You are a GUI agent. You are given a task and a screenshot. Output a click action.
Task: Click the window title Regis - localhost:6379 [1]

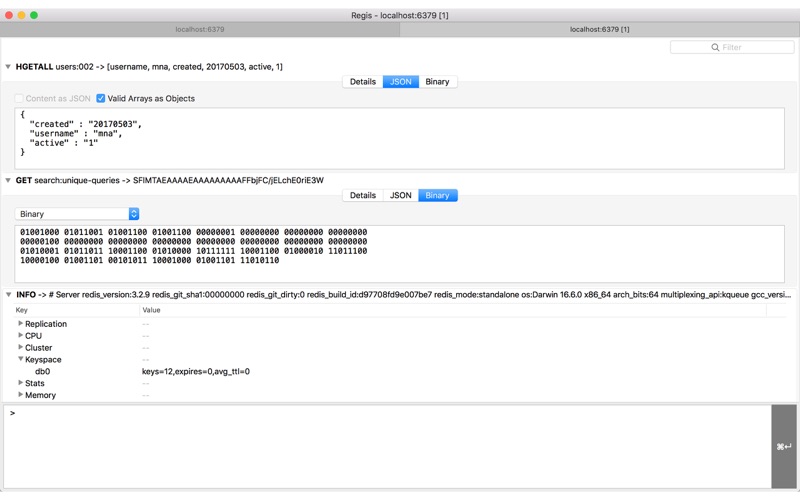[x=399, y=15]
